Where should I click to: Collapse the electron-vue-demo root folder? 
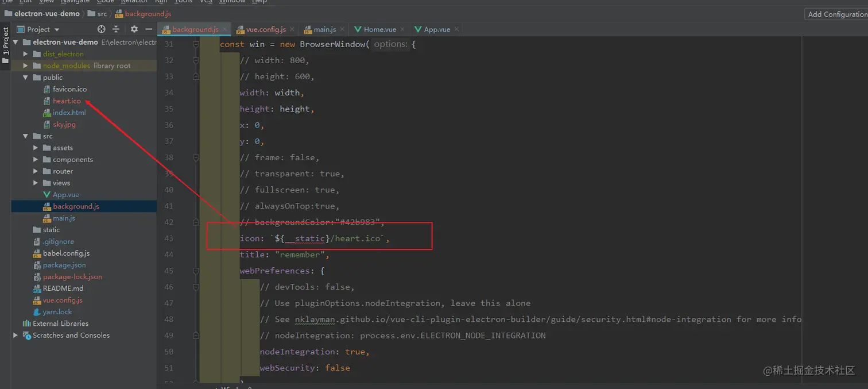click(15, 43)
